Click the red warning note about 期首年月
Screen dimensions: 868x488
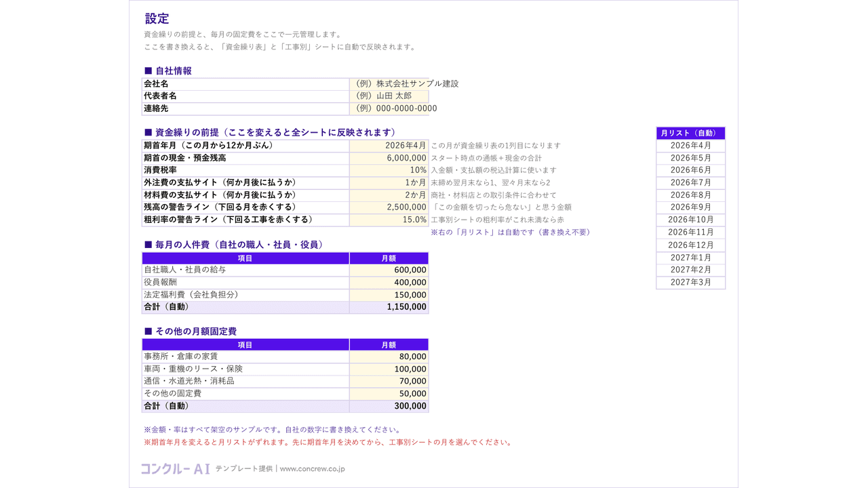point(328,443)
